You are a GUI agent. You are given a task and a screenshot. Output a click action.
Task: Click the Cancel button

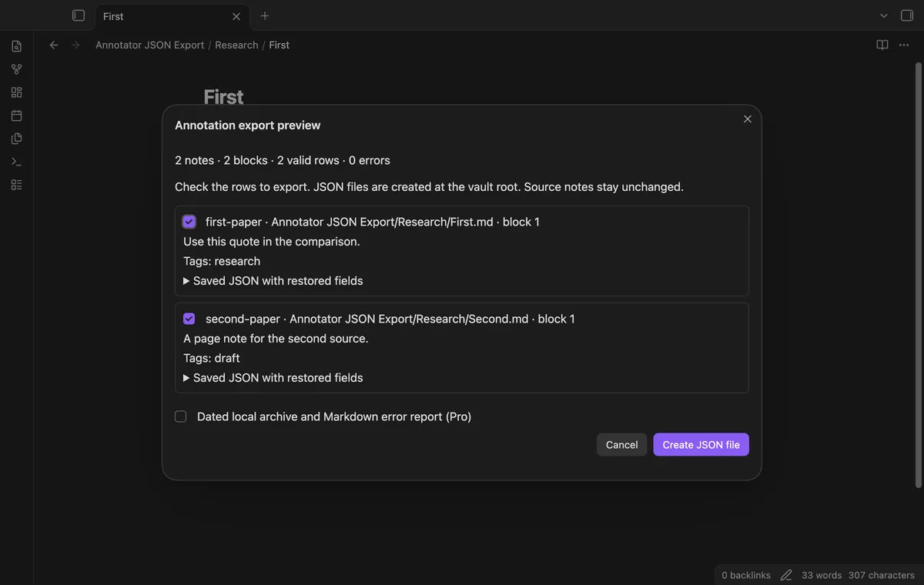click(x=621, y=445)
